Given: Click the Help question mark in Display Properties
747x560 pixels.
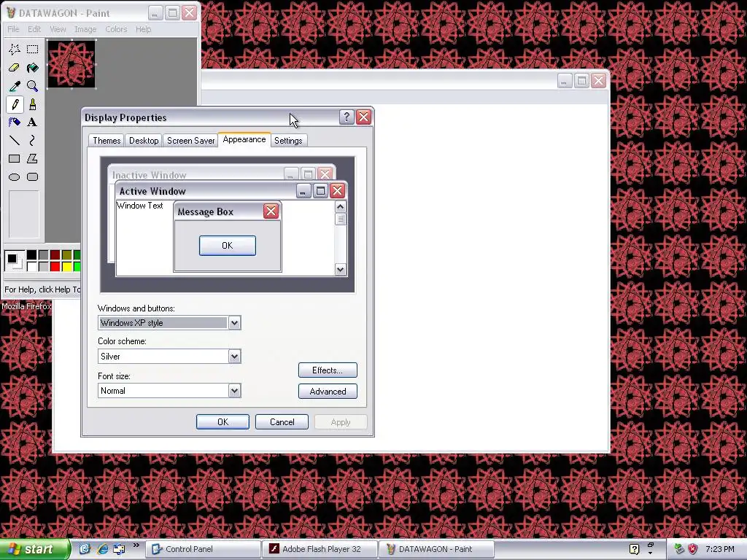Looking at the screenshot, I should pyautogui.click(x=347, y=117).
